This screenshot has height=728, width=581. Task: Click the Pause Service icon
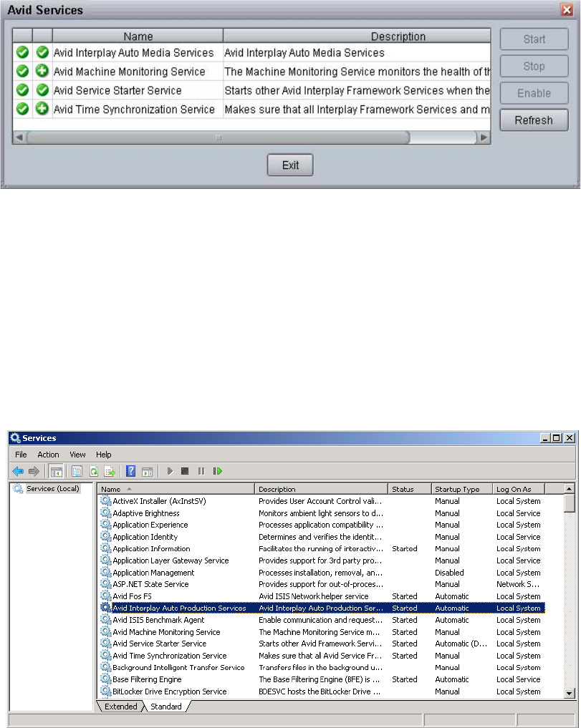coord(201,471)
